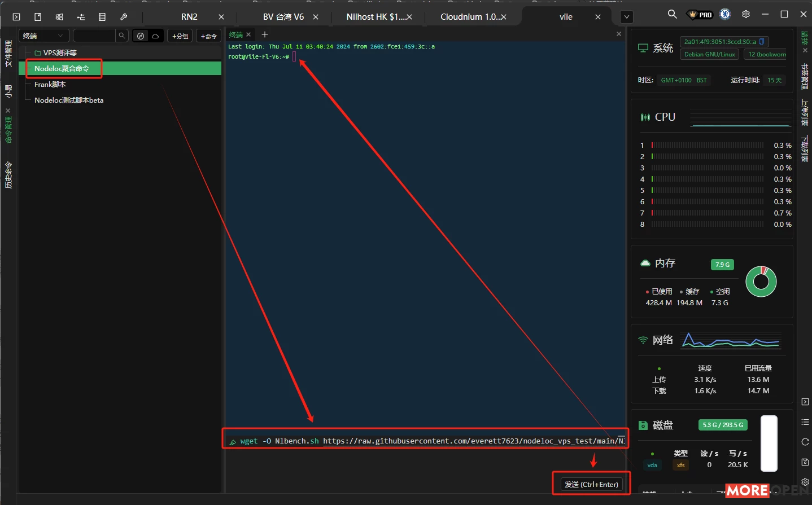Click the +命令 button to add a command
The width and height of the screenshot is (812, 505).
pos(208,36)
